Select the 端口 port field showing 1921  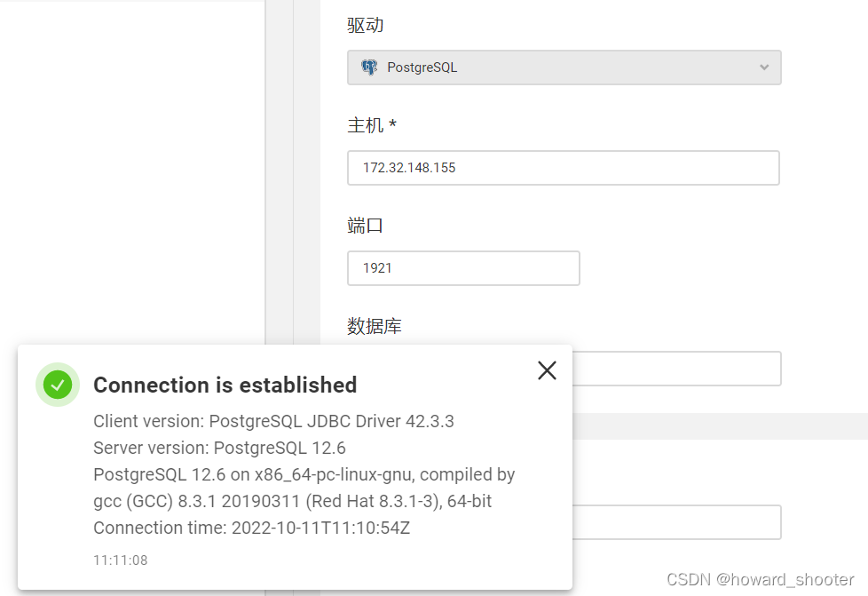pyautogui.click(x=463, y=267)
